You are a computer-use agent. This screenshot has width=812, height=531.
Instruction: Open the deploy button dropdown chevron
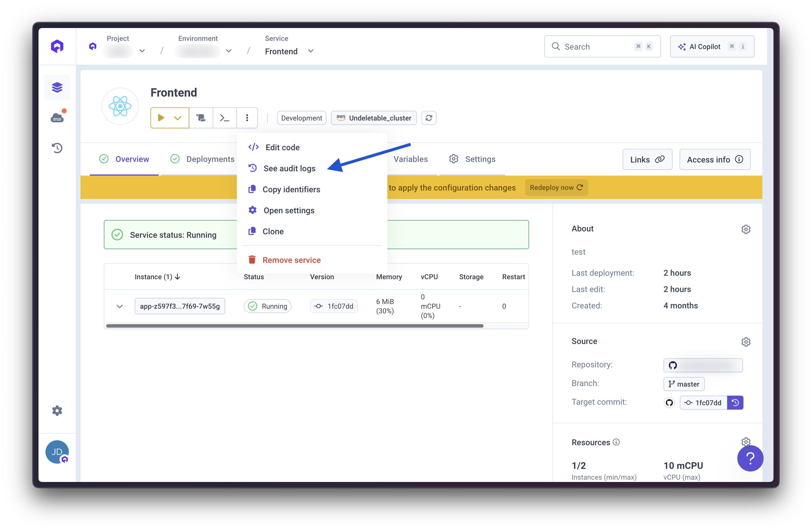click(x=178, y=118)
